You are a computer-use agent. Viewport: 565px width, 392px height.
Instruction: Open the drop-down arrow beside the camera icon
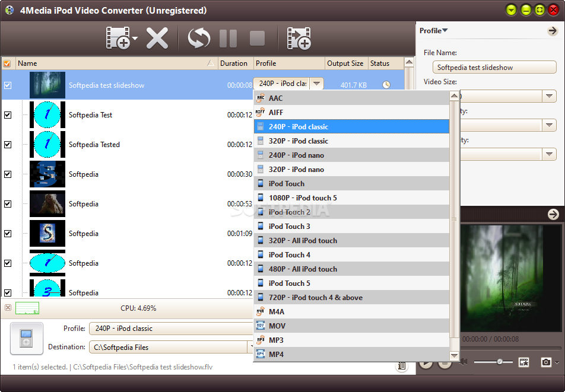coord(557,362)
